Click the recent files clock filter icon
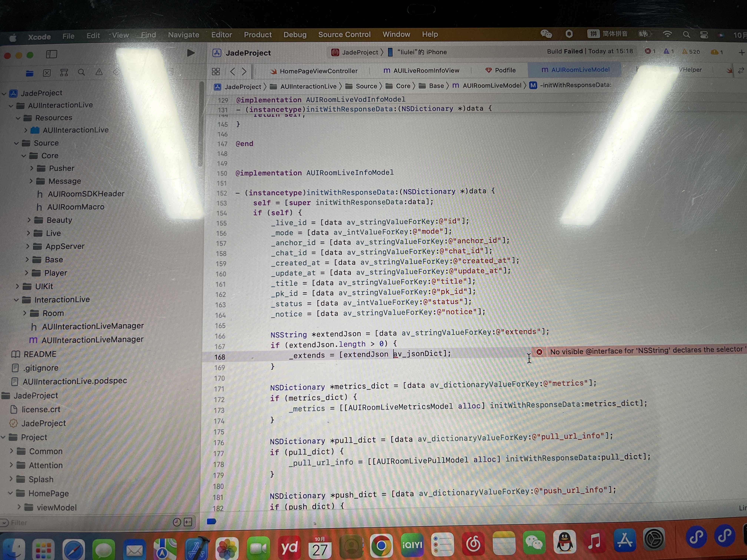Viewport: 747px width, 560px height. coord(177,522)
